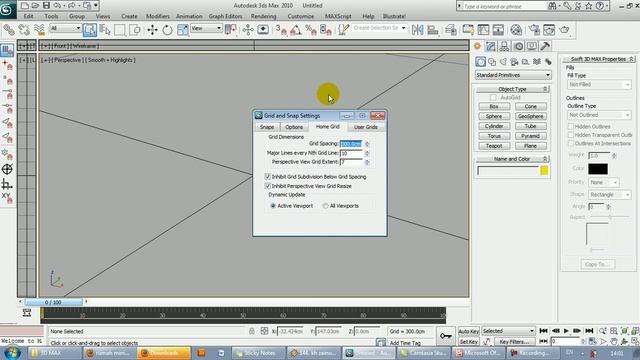Open the Fill Type dropdown
The image size is (640, 360).
(599, 84)
